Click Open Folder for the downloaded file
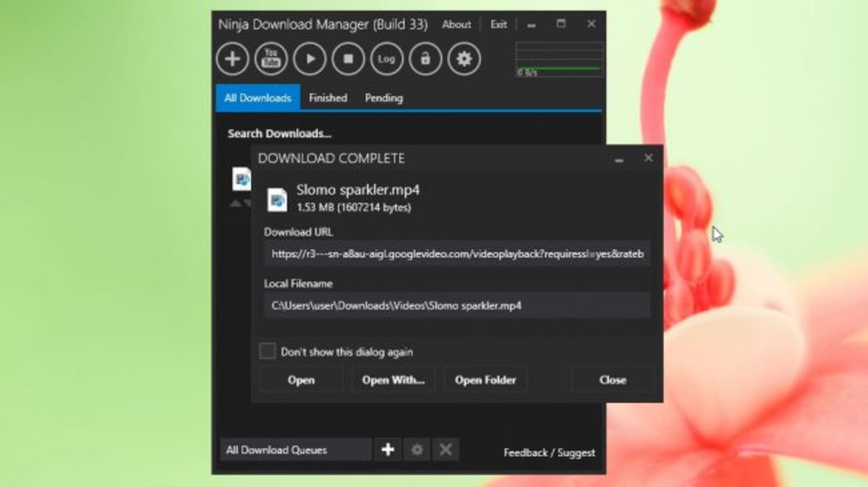 point(485,380)
